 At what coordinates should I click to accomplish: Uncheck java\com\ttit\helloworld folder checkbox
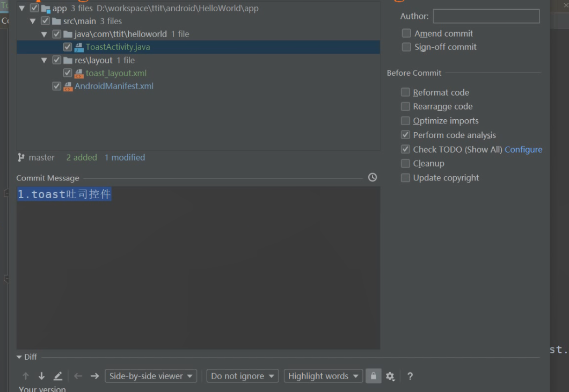[x=56, y=34]
